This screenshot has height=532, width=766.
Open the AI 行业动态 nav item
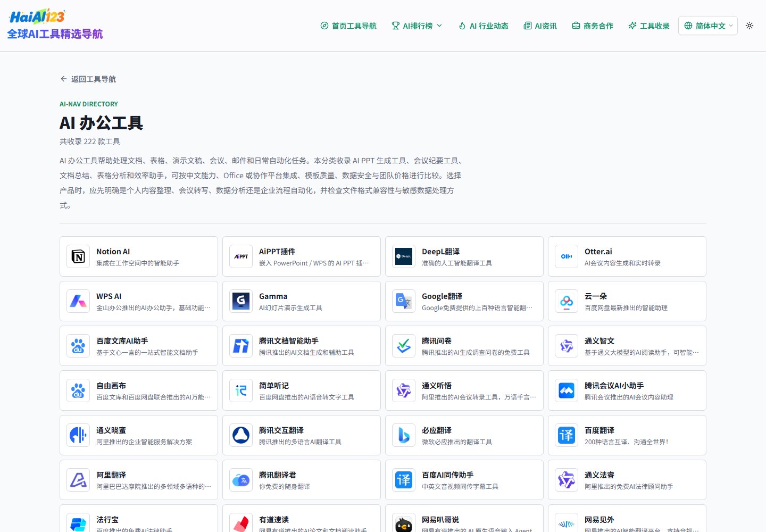[484, 26]
